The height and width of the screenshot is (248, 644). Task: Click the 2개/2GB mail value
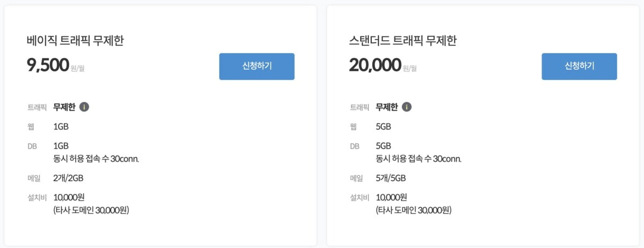pyautogui.click(x=68, y=178)
